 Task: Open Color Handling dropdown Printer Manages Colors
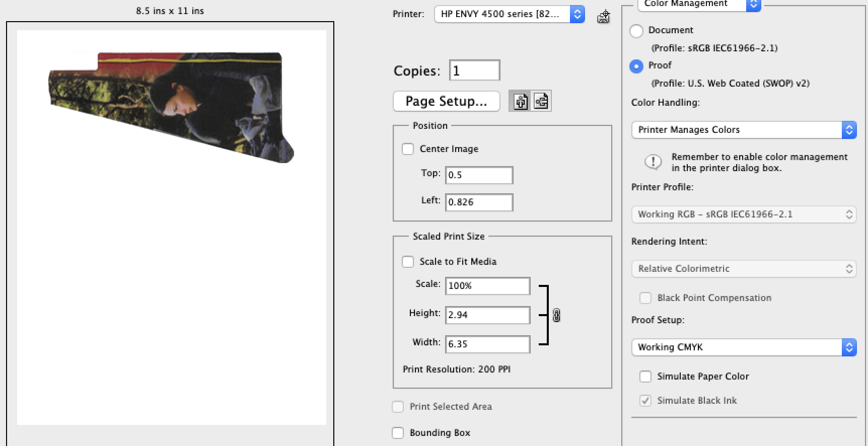(743, 130)
